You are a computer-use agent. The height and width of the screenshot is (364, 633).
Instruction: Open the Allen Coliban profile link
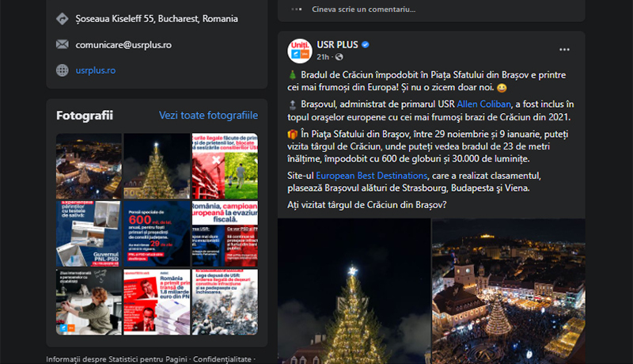click(x=483, y=104)
